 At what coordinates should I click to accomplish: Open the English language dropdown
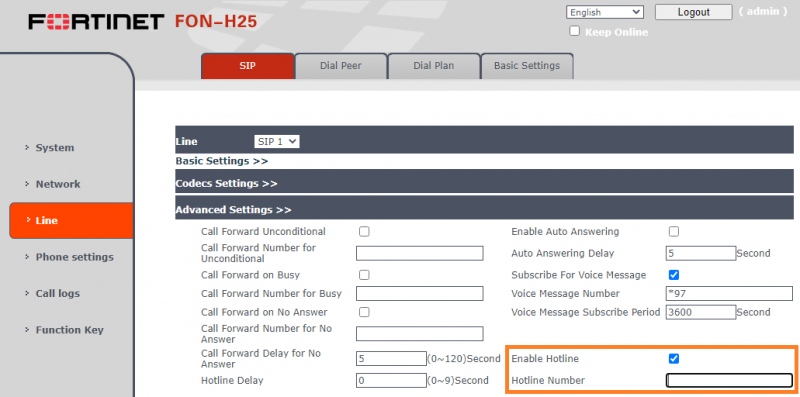click(605, 12)
